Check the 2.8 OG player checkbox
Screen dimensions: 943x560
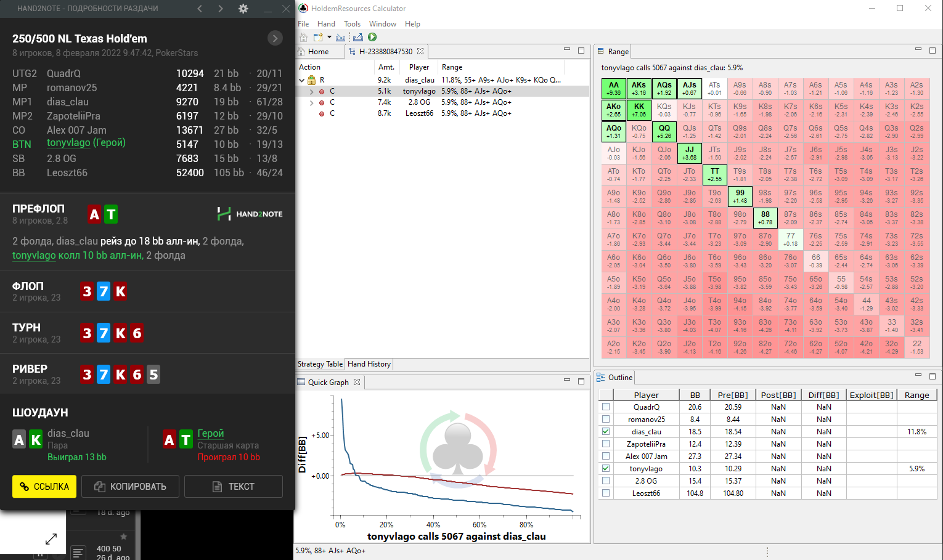click(606, 481)
